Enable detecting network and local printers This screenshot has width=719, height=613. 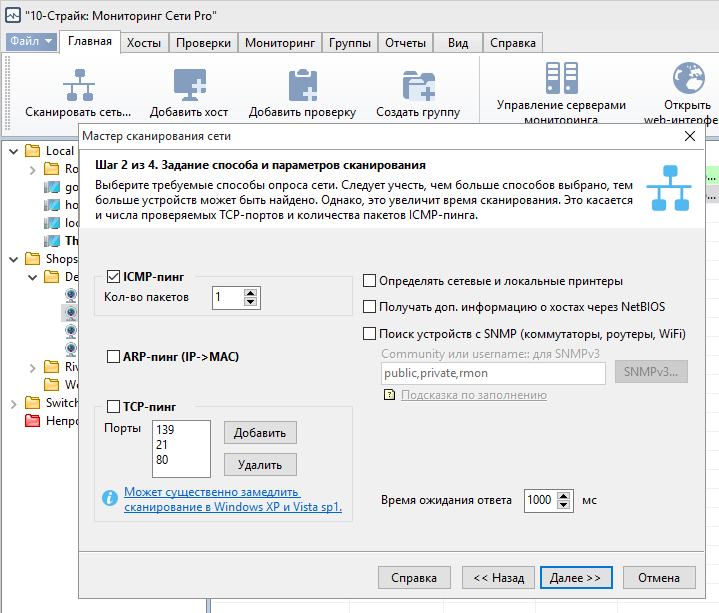tap(369, 281)
